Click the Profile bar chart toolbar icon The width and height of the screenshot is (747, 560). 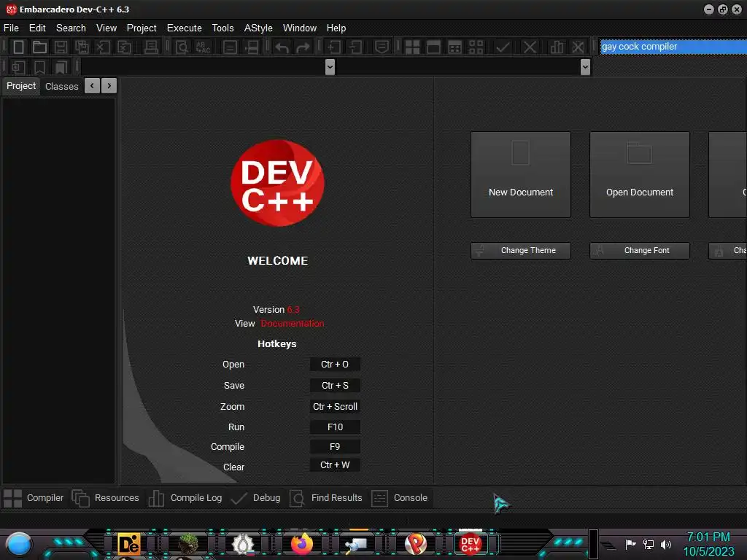tap(557, 47)
